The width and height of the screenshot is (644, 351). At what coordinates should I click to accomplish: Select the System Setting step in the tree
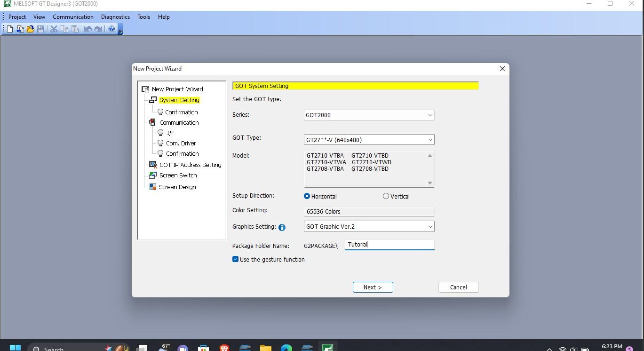pos(179,100)
